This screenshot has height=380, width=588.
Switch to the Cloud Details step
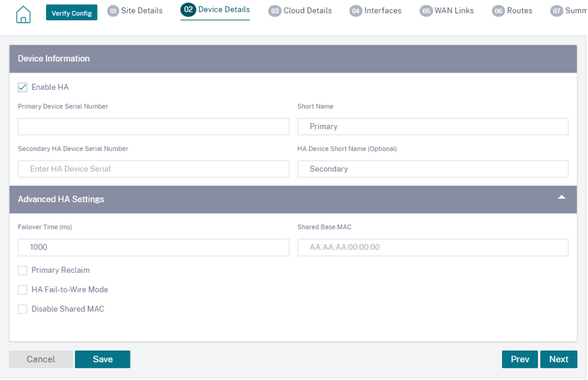click(300, 11)
